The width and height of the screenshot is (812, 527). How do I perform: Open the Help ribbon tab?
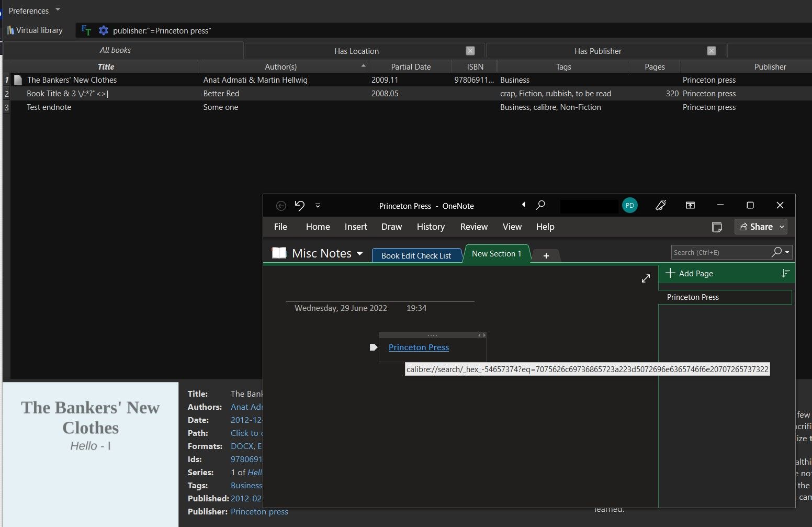tap(545, 227)
